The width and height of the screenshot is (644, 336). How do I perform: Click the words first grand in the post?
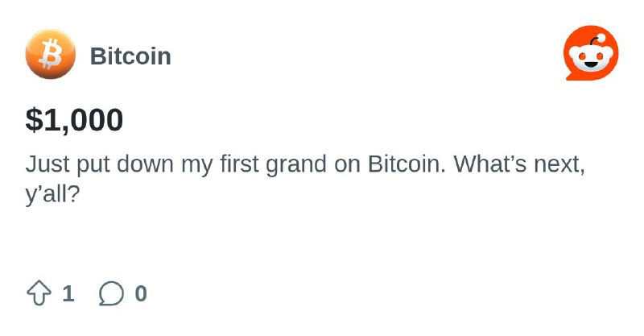click(274, 164)
